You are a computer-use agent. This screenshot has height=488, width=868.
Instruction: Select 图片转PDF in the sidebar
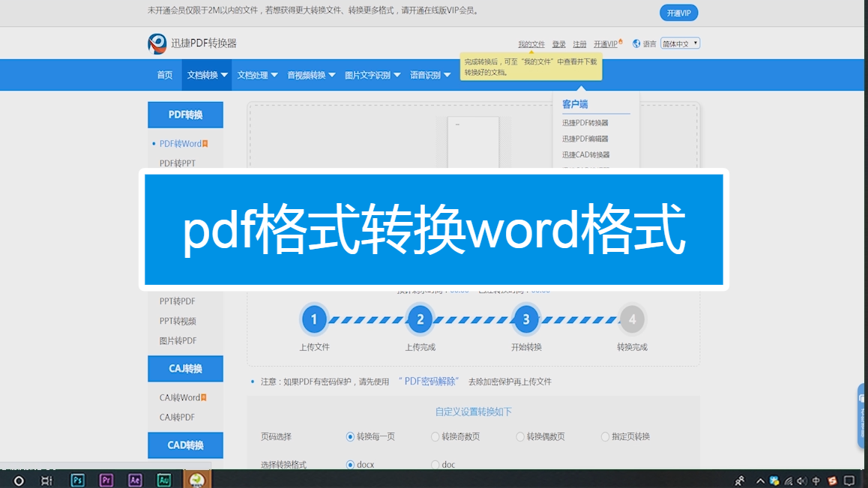tap(178, 340)
